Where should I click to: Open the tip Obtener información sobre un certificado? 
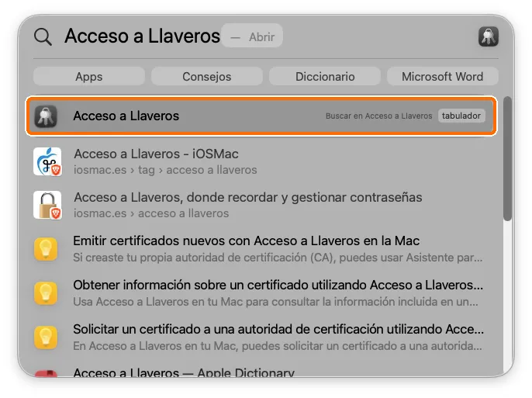click(261, 293)
